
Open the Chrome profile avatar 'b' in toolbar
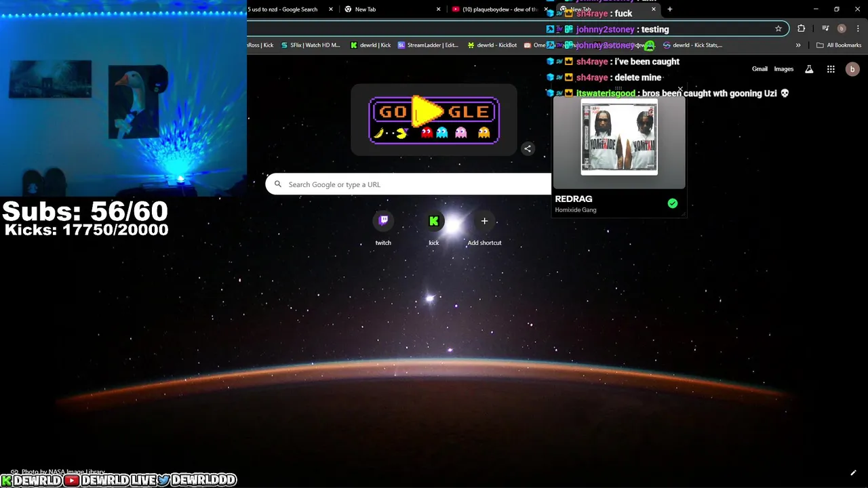842,28
